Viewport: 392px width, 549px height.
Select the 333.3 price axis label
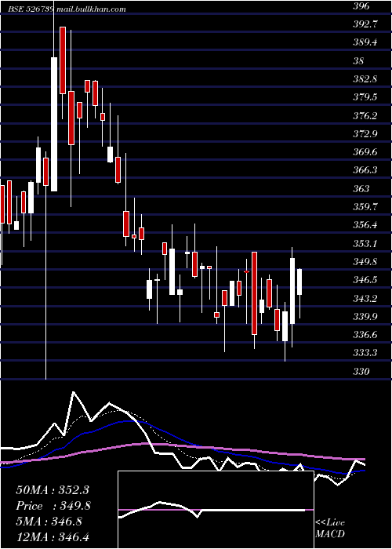pos(365,353)
